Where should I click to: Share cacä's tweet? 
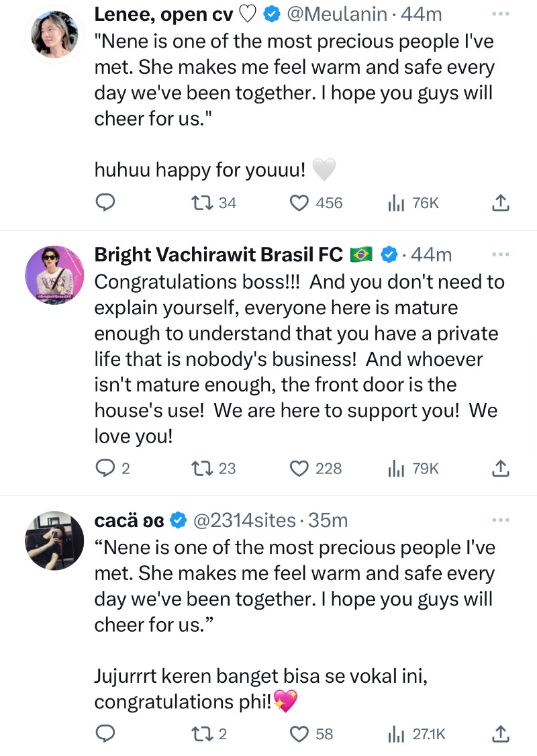click(501, 733)
